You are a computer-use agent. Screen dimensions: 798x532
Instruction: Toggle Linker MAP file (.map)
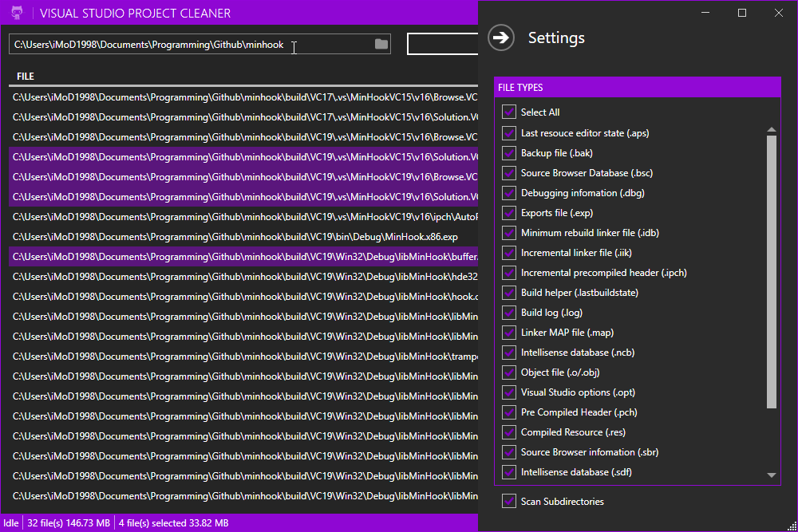tap(509, 332)
